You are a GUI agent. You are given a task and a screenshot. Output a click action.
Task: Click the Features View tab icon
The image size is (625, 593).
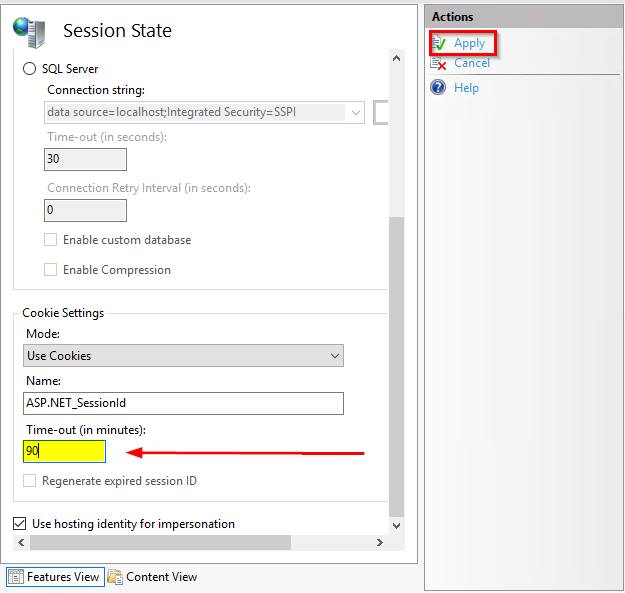click(16, 577)
